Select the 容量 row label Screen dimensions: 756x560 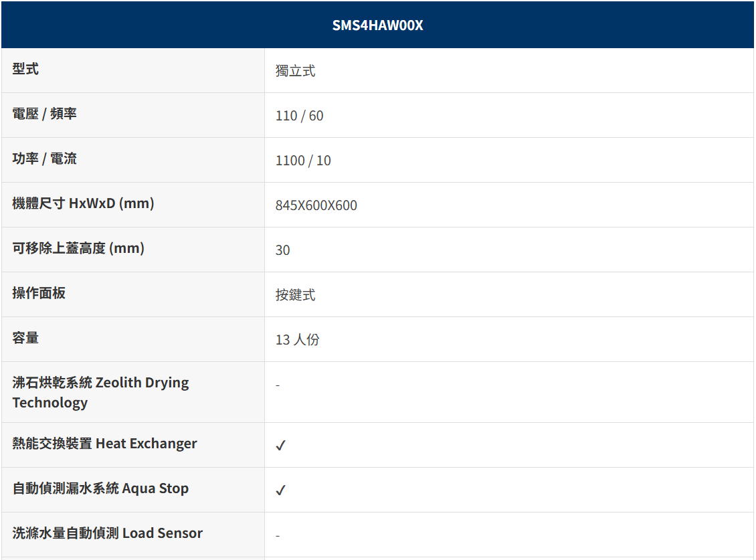coord(25,338)
